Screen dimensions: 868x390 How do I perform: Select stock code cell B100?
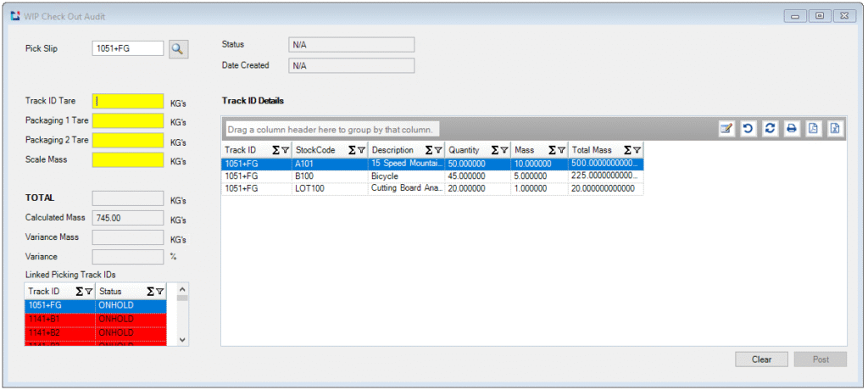(x=330, y=176)
